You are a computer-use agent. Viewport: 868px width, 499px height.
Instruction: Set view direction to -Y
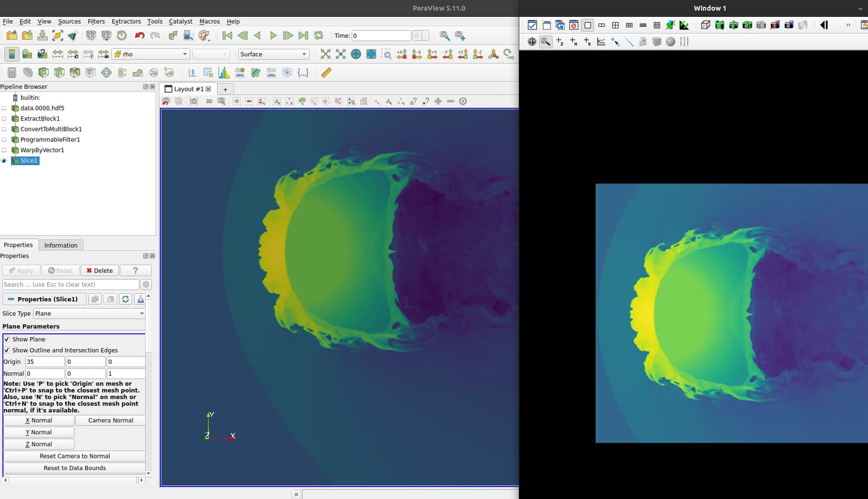[x=447, y=54]
